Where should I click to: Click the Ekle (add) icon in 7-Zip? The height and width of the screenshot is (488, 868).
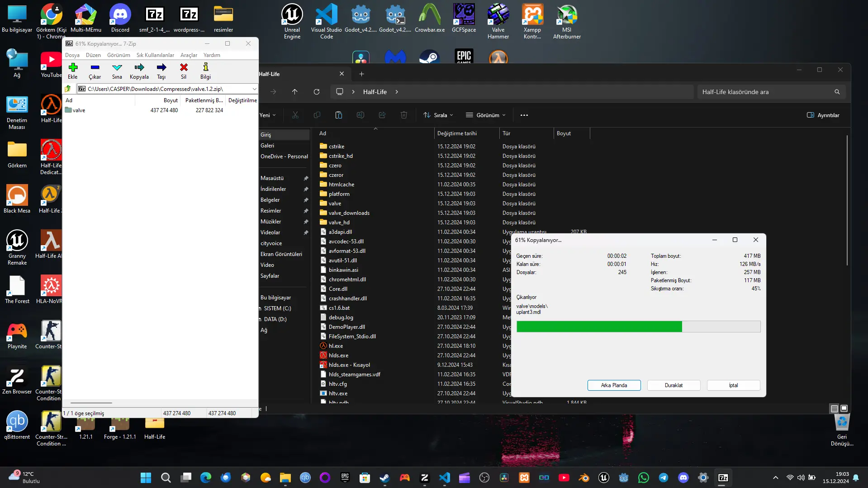coord(73,71)
